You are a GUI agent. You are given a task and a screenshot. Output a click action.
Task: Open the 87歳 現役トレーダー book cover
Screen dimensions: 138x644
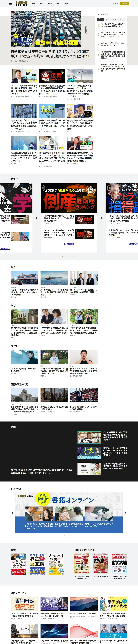(x=18, y=564)
